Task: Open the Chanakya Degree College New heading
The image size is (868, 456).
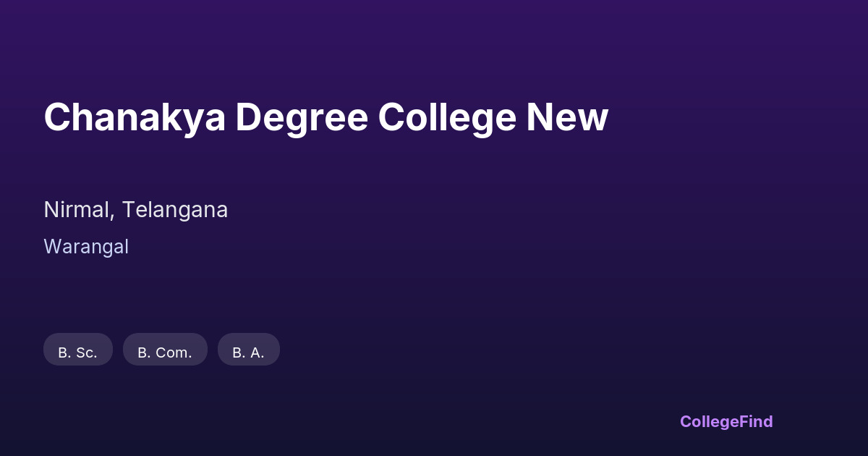Action: tap(325, 117)
